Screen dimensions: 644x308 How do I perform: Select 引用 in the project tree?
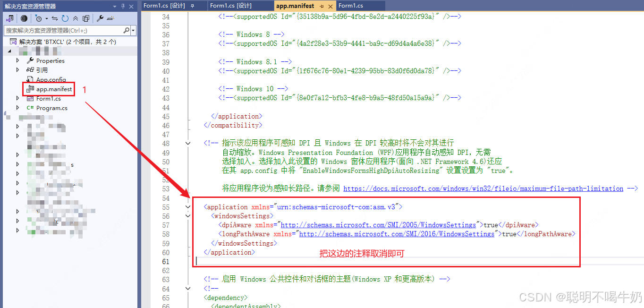pyautogui.click(x=42, y=70)
